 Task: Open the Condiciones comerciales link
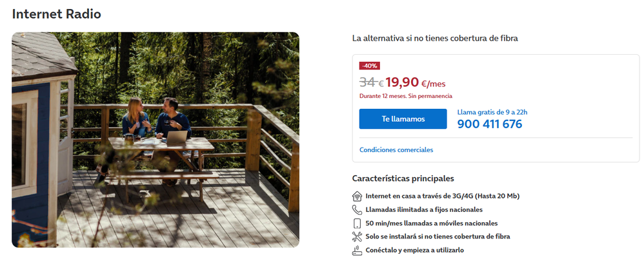(x=396, y=150)
